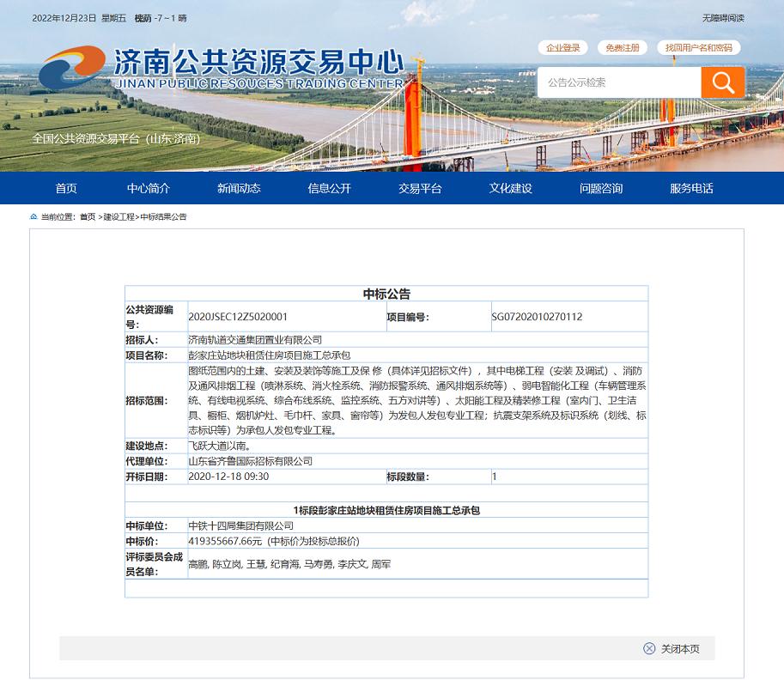Open the 信息公开 navigation item
The width and height of the screenshot is (784, 680).
[x=330, y=189]
